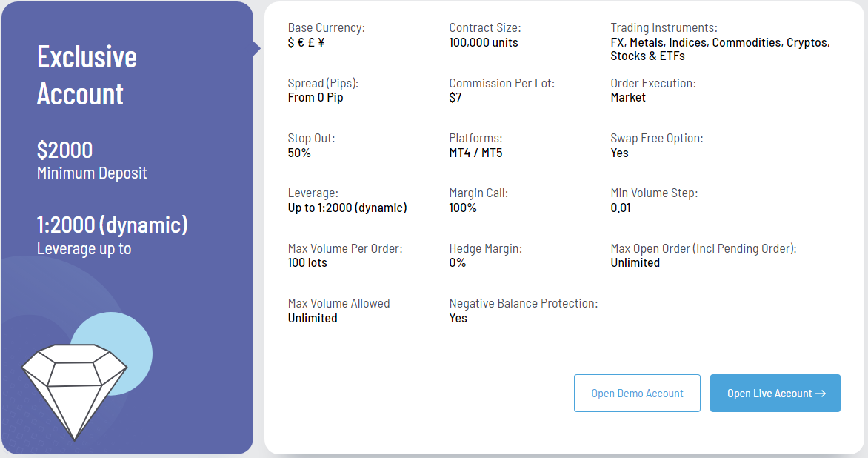Click the Contract Size 100,000 units value
This screenshot has height=458, width=868.
click(483, 42)
